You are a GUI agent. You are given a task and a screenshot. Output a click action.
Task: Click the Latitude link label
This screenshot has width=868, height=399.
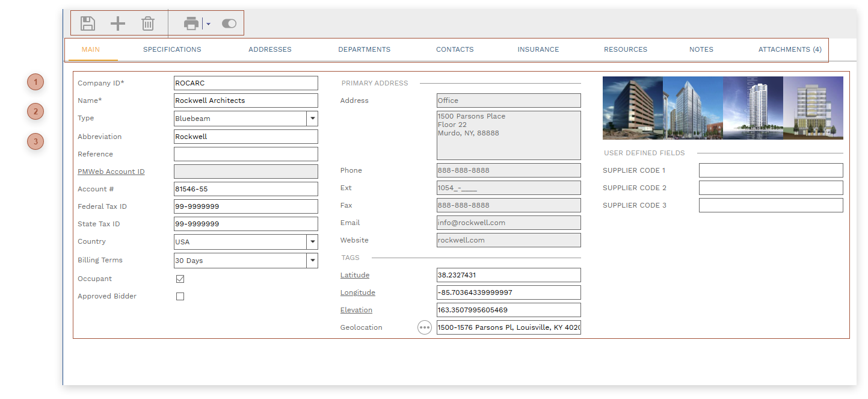coord(355,275)
